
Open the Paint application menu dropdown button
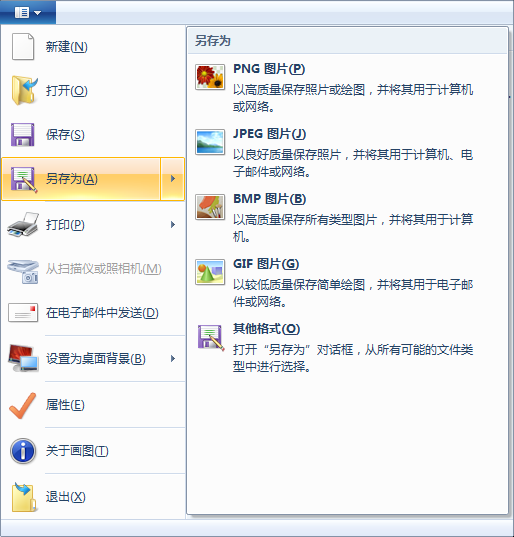(x=28, y=13)
